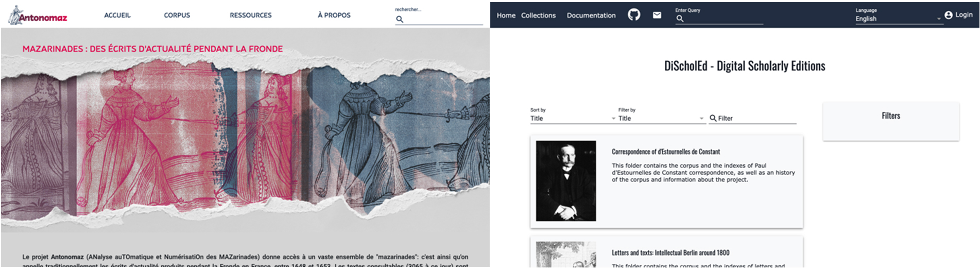Click the email envelope icon

pos(657,15)
